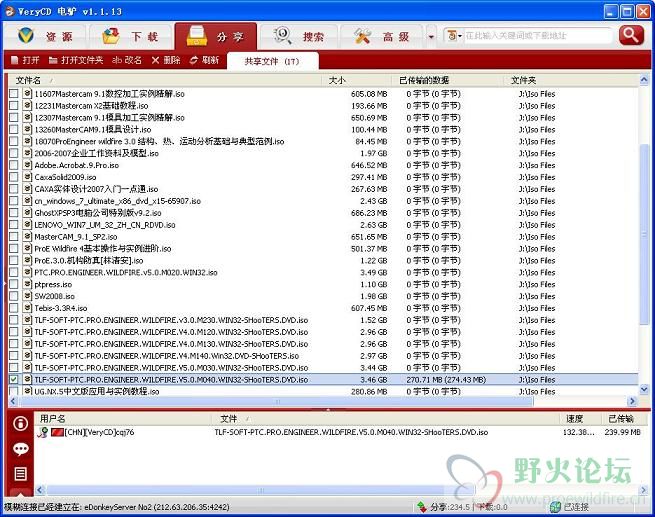This screenshot has height=517, width=655.
Task: Click the keyword search input field
Action: 537,36
